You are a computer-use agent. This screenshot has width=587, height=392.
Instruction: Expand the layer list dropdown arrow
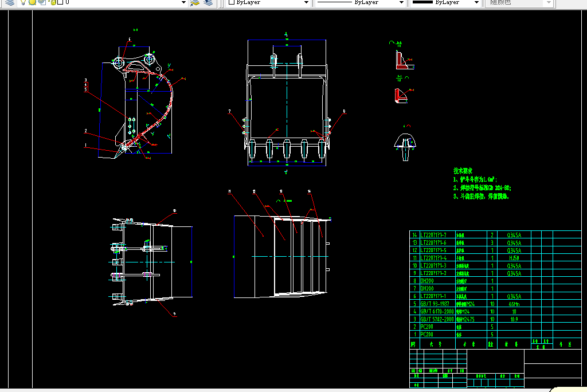click(x=183, y=2)
